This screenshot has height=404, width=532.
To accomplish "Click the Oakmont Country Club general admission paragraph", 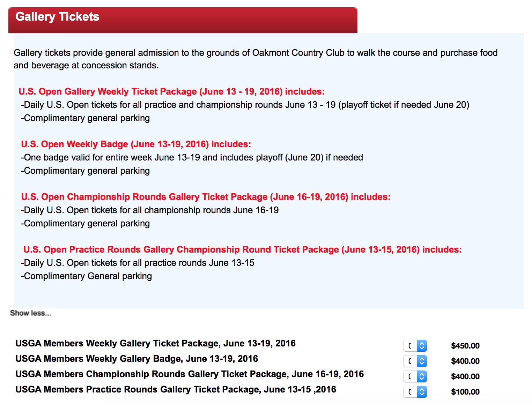I will pos(255,59).
